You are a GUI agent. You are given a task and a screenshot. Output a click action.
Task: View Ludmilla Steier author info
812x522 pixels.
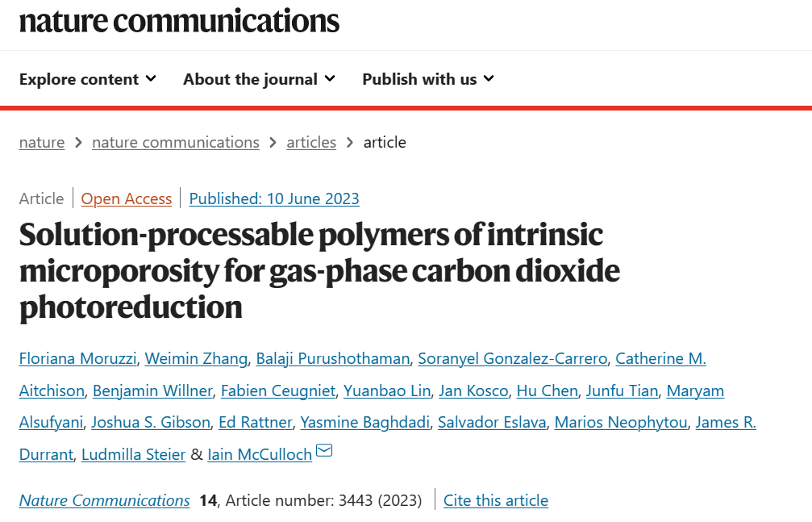(134, 454)
